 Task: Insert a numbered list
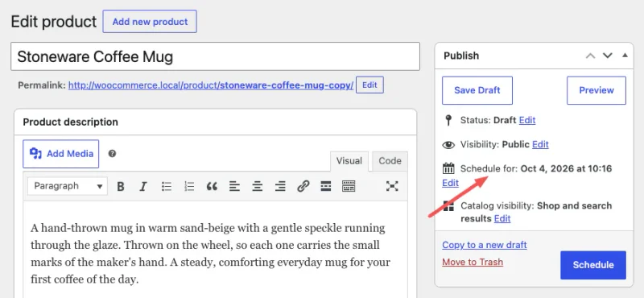[189, 186]
